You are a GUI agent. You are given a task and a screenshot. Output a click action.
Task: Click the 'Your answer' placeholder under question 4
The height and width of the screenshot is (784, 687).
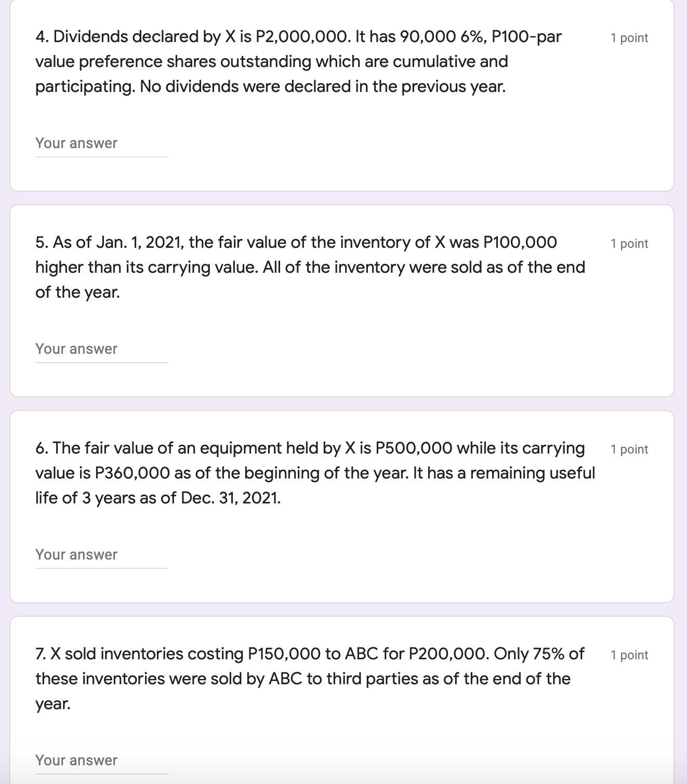[76, 143]
